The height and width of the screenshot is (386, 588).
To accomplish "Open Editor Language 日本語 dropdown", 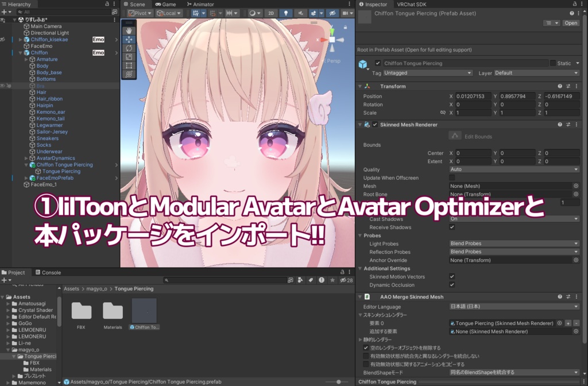I will coord(514,307).
